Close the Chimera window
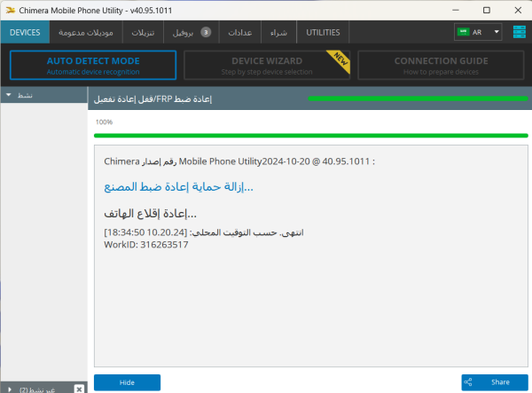The image size is (532, 393). [518, 10]
